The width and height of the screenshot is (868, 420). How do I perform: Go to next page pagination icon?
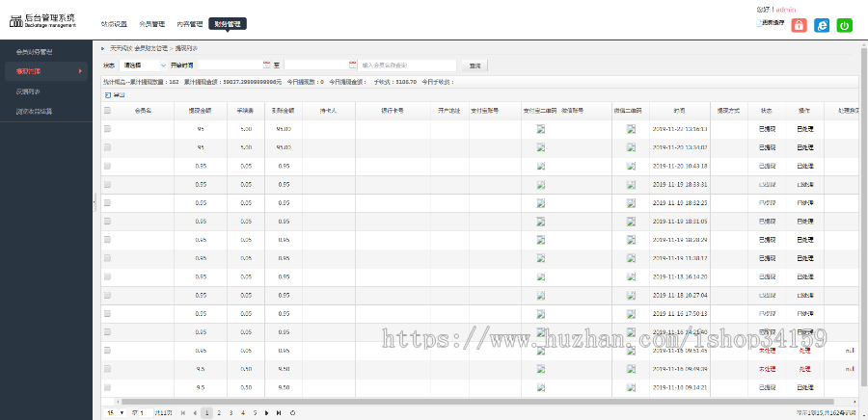[x=267, y=413]
